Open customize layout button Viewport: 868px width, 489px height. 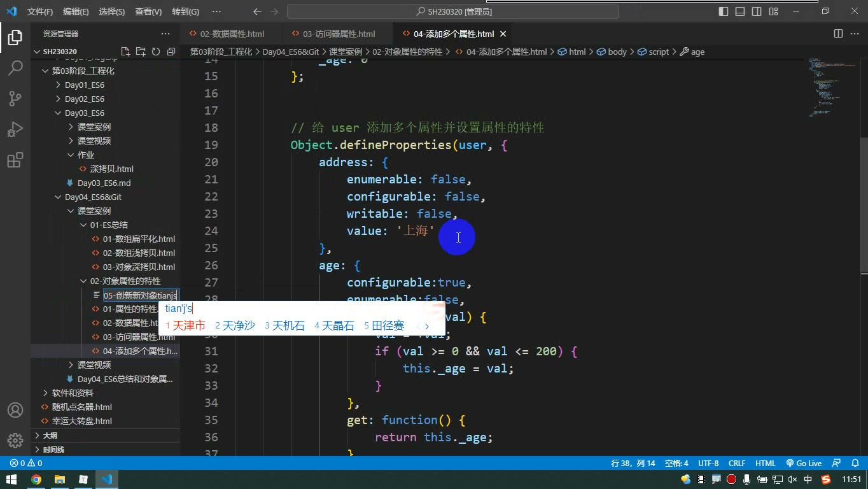click(x=773, y=11)
